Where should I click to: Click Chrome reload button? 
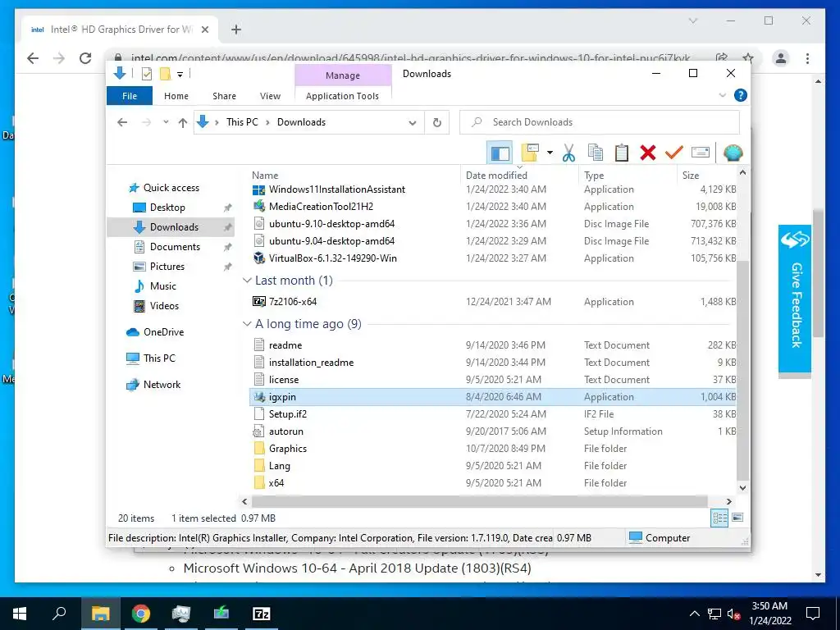[85, 58]
